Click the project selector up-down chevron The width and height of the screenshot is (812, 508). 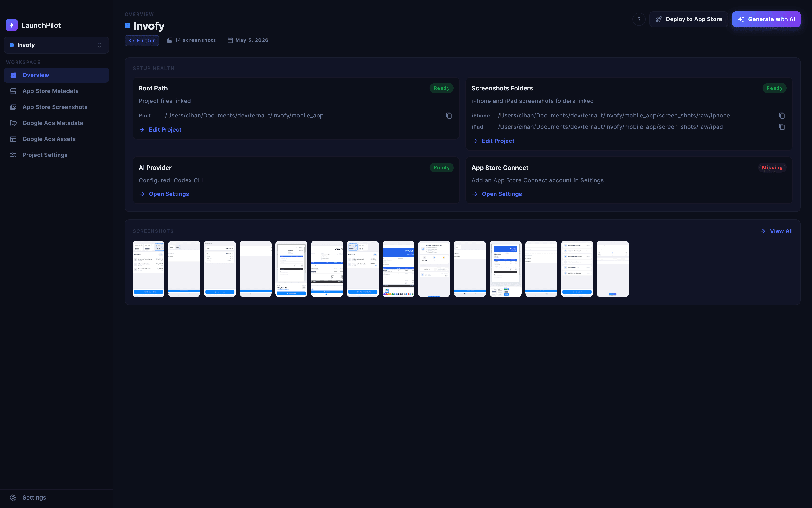click(99, 45)
